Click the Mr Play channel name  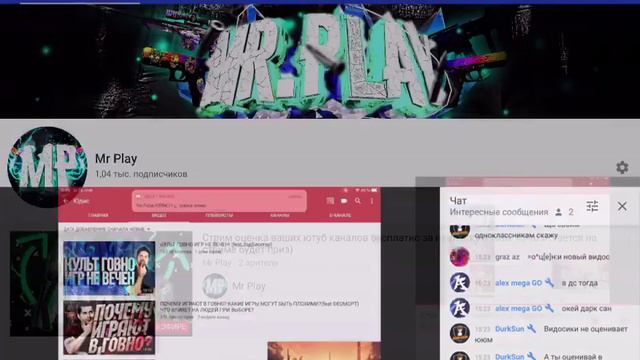pyautogui.click(x=116, y=159)
